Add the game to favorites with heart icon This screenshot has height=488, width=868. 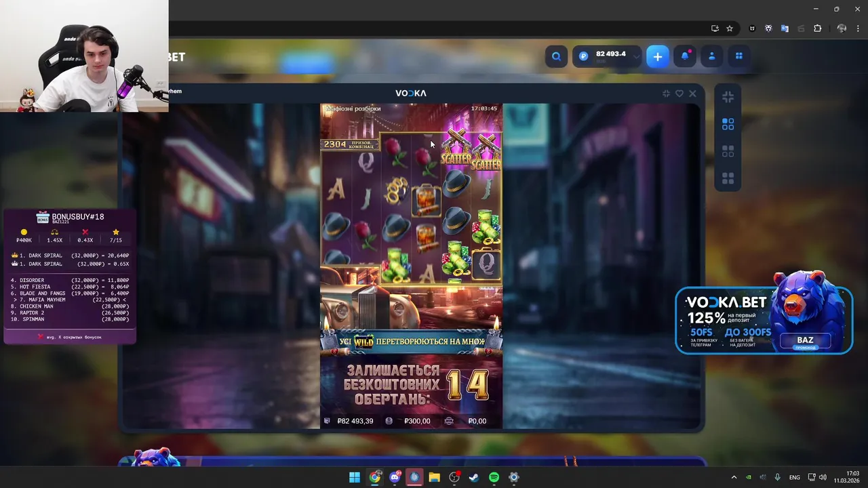(679, 94)
